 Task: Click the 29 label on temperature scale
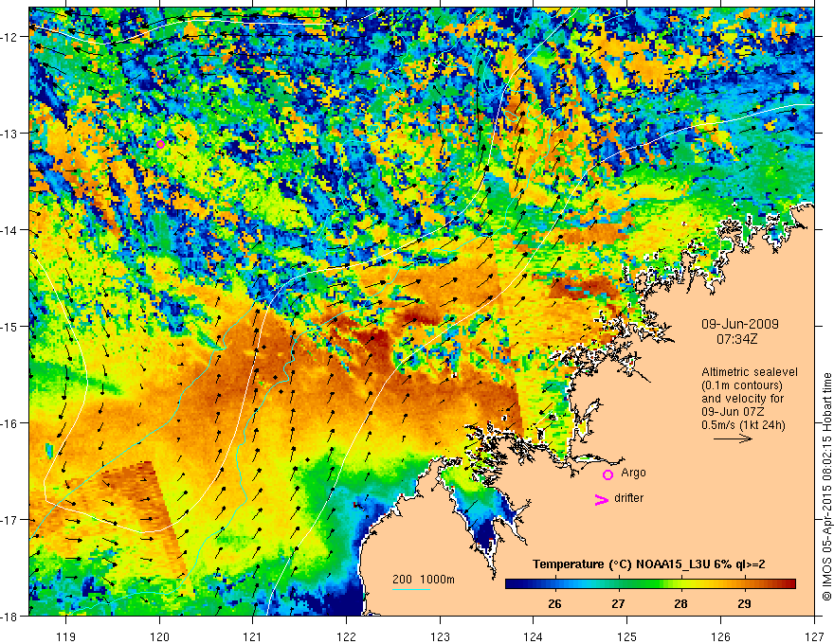pyautogui.click(x=744, y=603)
